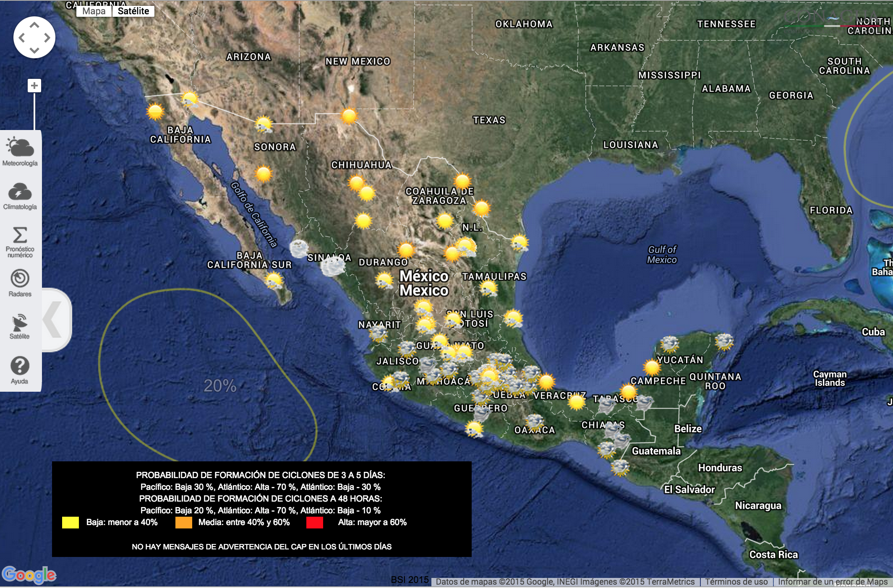Open Términos de uso link
The height and width of the screenshot is (588, 893).
[x=736, y=582]
